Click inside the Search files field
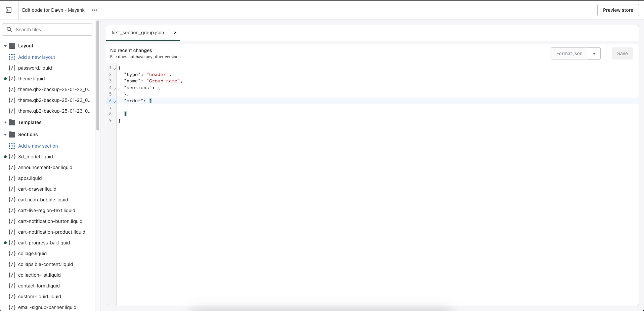 (x=47, y=30)
